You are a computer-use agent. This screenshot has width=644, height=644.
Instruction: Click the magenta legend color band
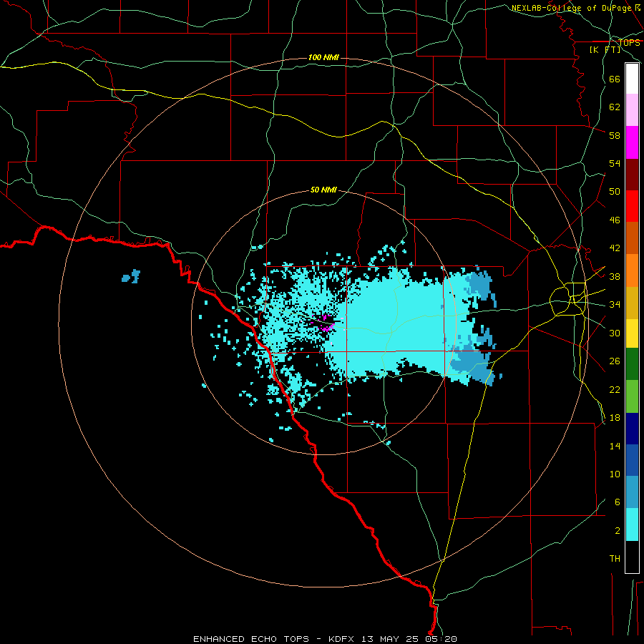pos(632,142)
